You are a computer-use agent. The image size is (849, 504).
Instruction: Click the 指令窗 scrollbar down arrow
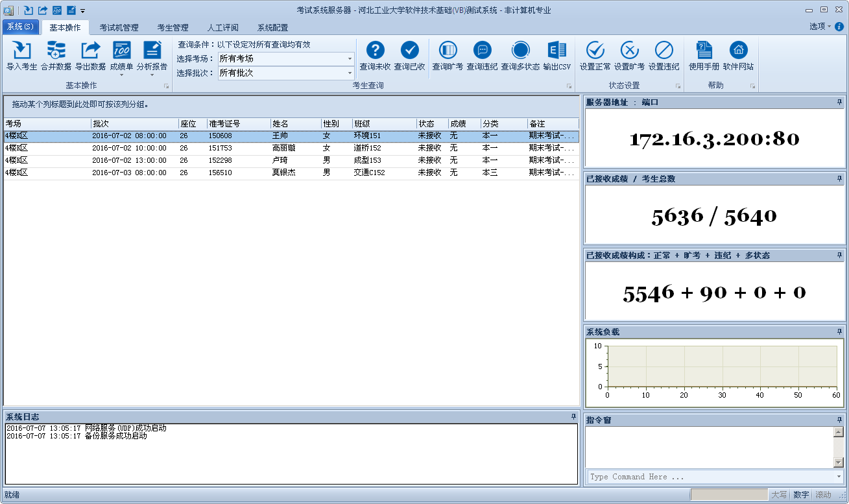pos(839,462)
